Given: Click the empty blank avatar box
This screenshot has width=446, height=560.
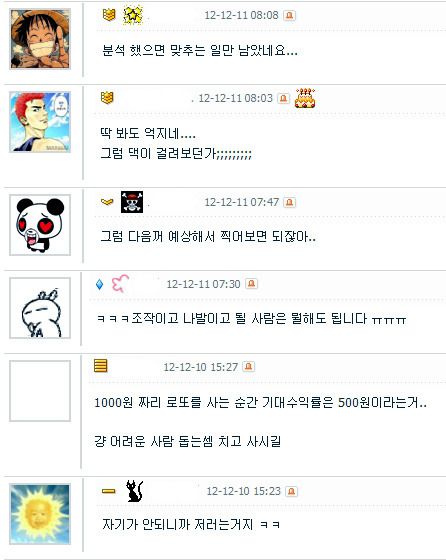Looking at the screenshot, I should 40,391.
